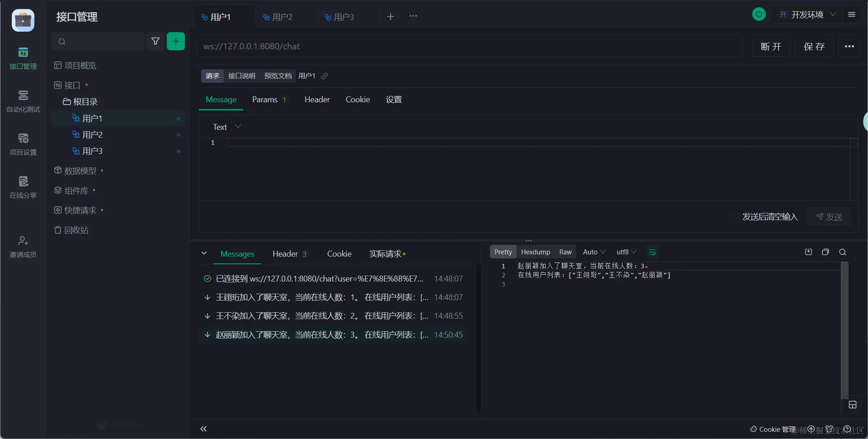Open the 实际请求 tab
This screenshot has width=868, height=439.
tap(387, 254)
